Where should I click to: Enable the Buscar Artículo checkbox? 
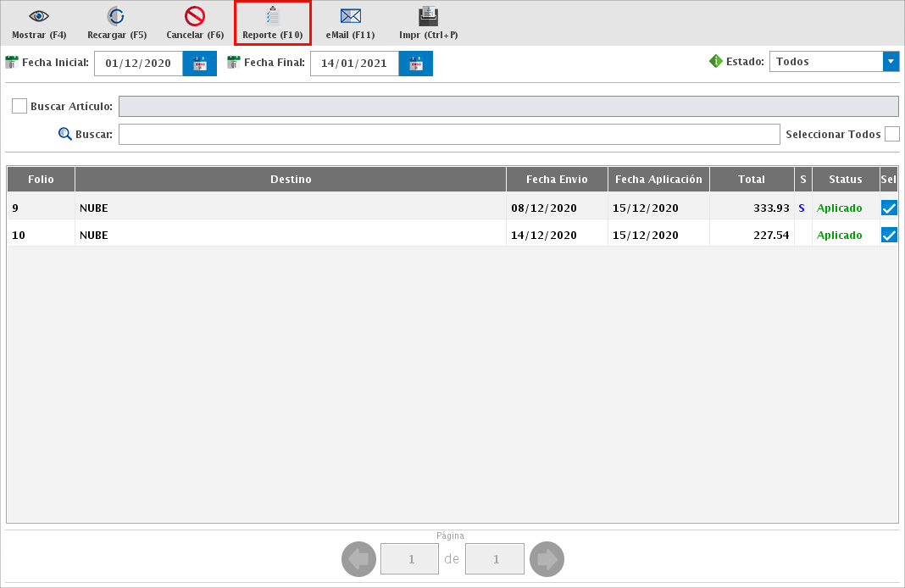(x=19, y=106)
